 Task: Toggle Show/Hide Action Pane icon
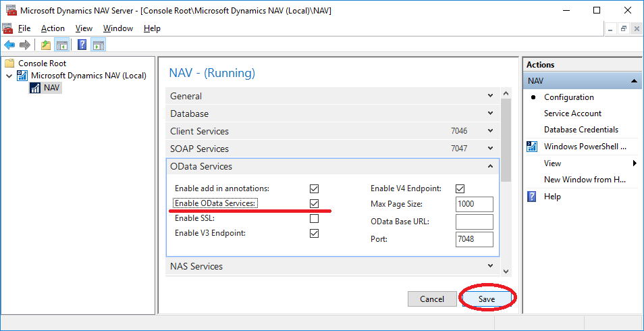pyautogui.click(x=98, y=45)
